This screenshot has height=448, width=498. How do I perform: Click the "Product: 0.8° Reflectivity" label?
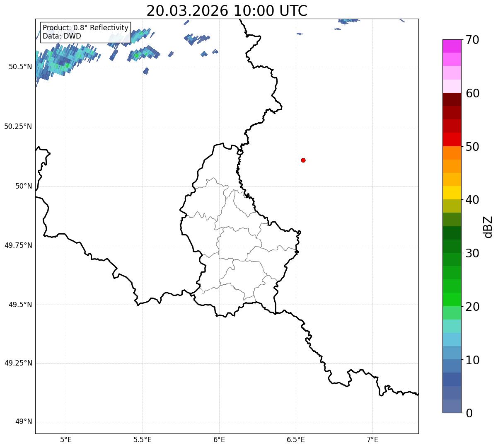(86, 28)
